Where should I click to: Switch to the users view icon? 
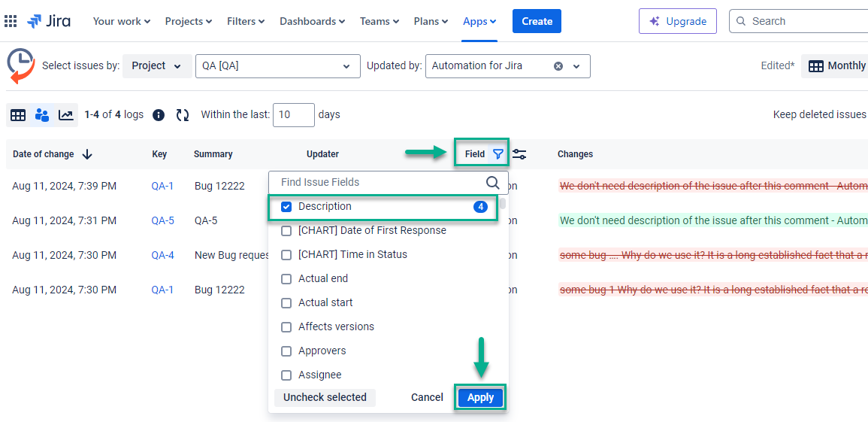[x=42, y=115]
